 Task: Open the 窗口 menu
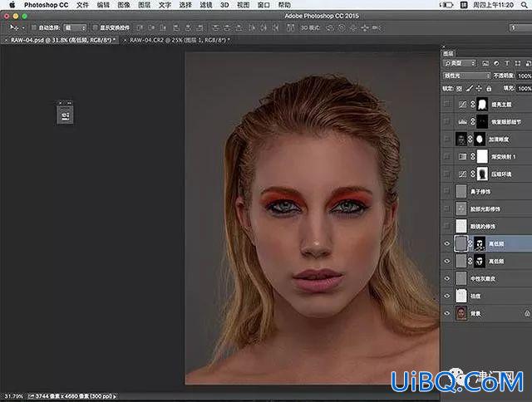click(264, 5)
